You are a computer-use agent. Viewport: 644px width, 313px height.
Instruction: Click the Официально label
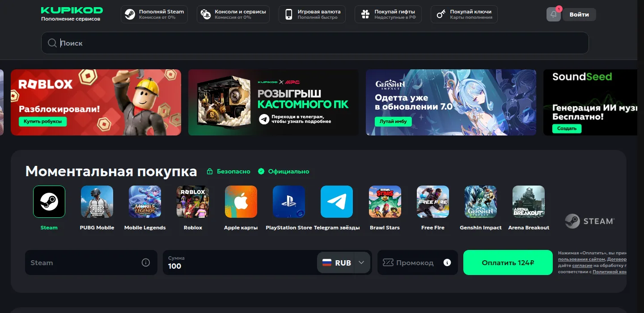point(284,171)
